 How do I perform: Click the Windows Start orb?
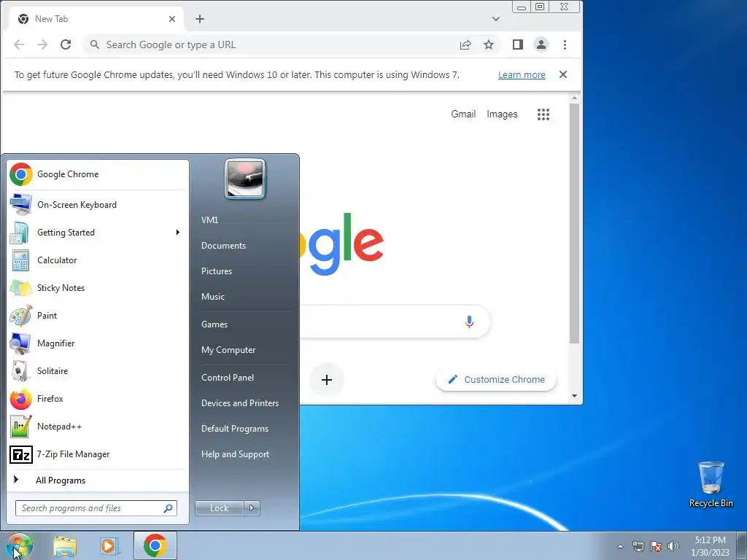coord(19,545)
